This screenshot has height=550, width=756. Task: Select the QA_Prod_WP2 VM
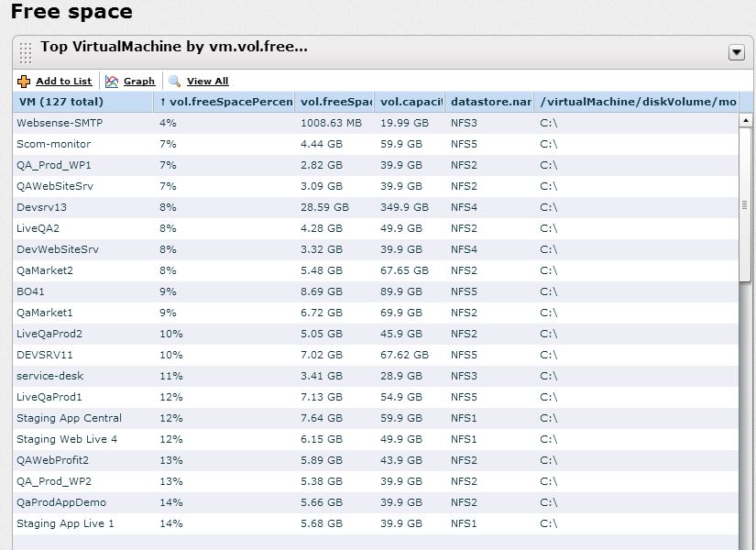tap(53, 481)
